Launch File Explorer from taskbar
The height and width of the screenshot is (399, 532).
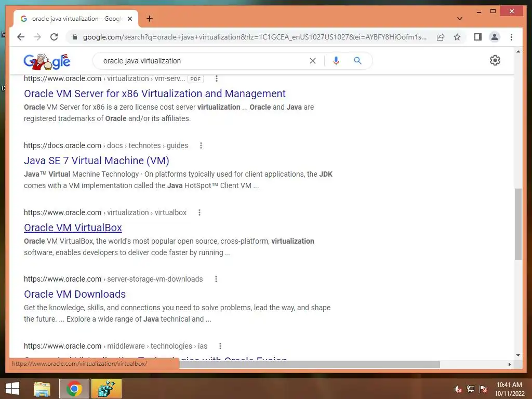pos(42,389)
